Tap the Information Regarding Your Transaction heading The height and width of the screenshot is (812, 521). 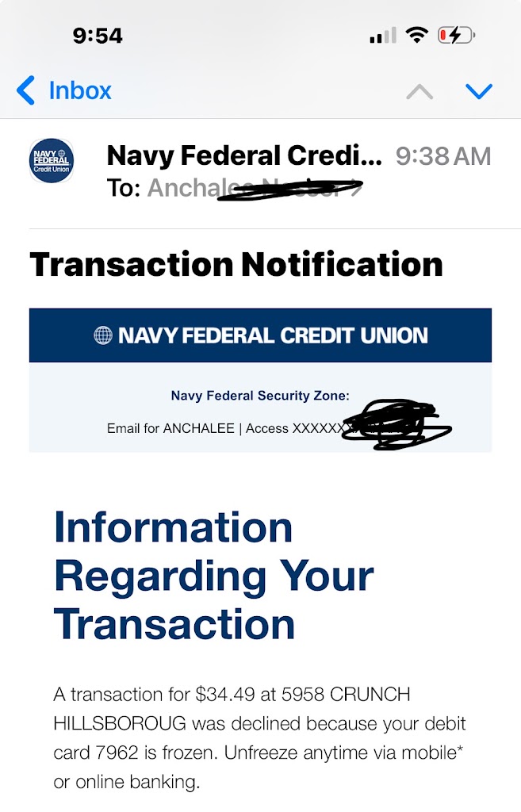(214, 576)
